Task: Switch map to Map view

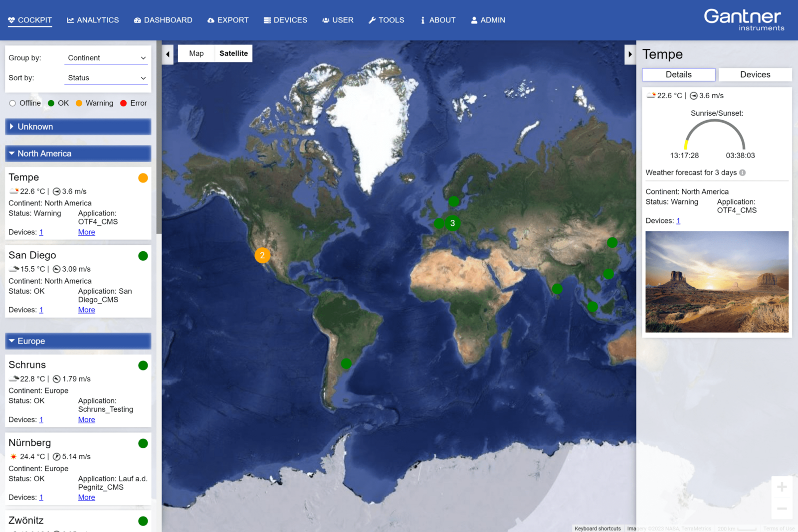Action: (x=196, y=53)
